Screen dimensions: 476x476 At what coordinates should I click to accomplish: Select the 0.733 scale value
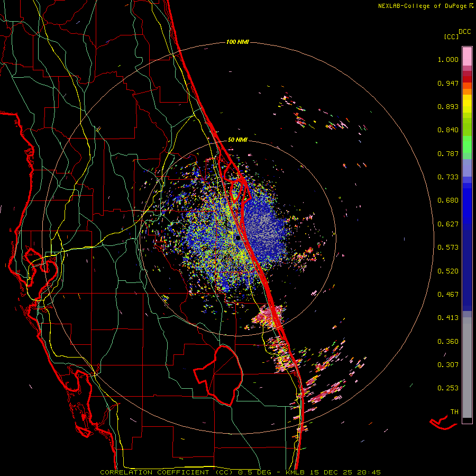click(448, 177)
